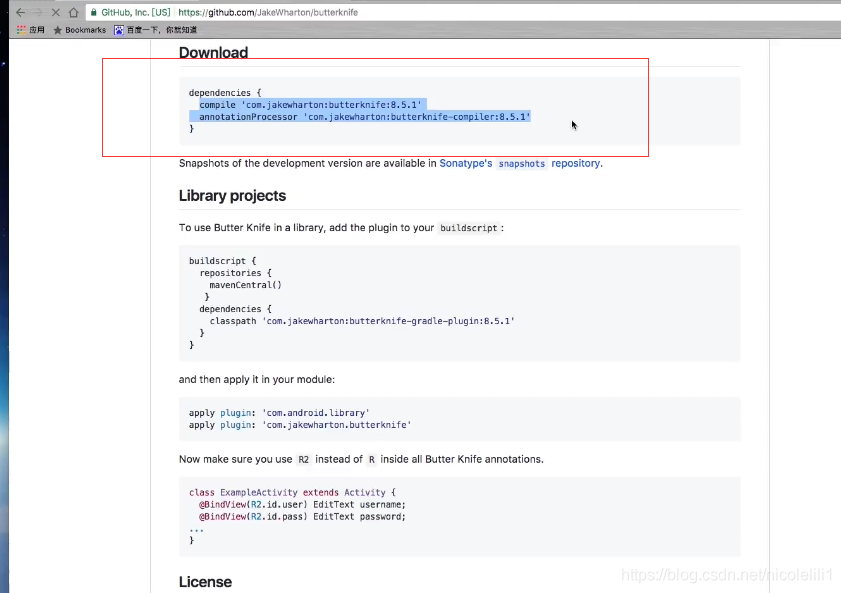Screen dimensions: 841x593
Task: Click the green secure lock icon
Action: (x=94, y=12)
